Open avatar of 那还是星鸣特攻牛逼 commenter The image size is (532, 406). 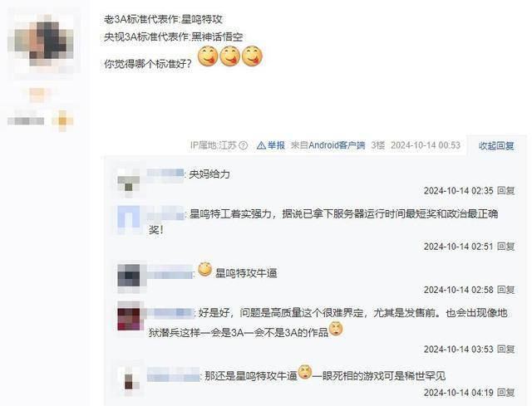pyautogui.click(x=129, y=381)
